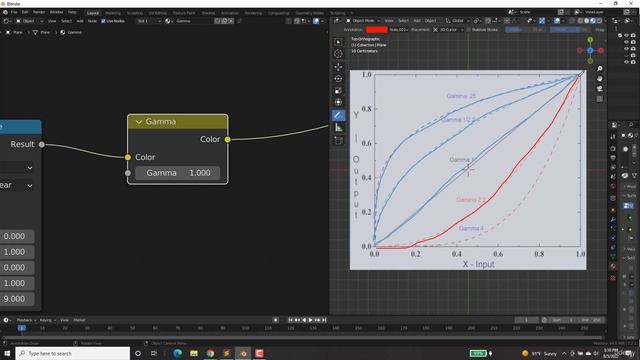Screen dimensions: 640x360
Task: Toggle snapping magnet in viewport header
Action: click(x=488, y=21)
